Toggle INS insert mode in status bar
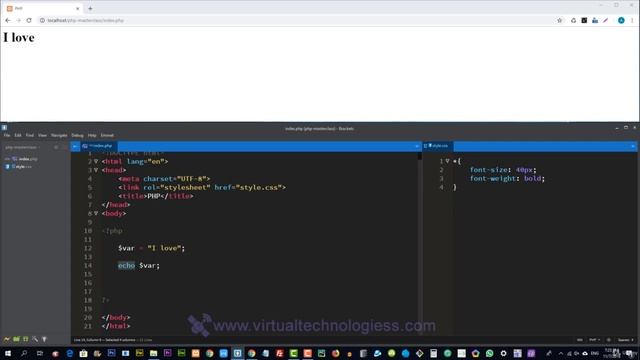Screen dimensions: 640x360 (580, 340)
